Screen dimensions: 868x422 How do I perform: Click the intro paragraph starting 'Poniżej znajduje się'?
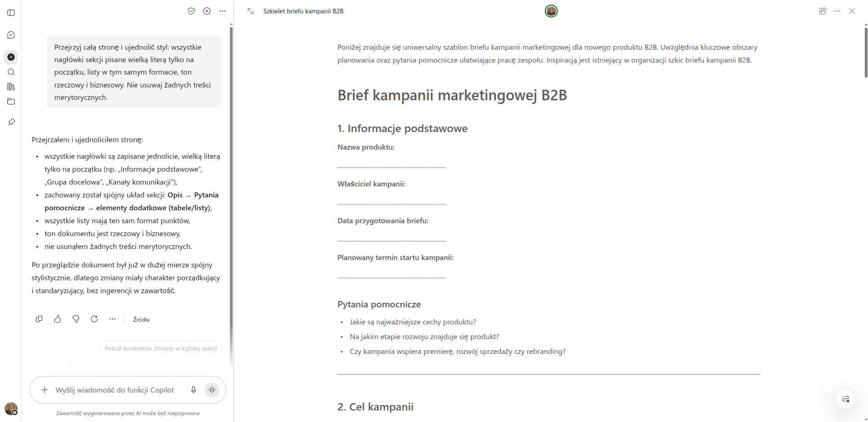click(548, 53)
